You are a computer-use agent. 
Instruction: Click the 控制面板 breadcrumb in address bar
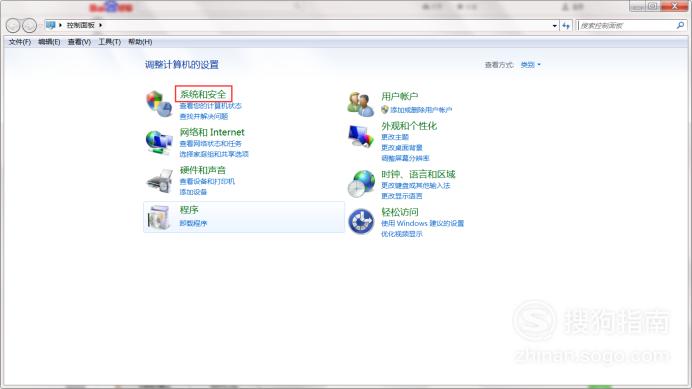(81, 25)
